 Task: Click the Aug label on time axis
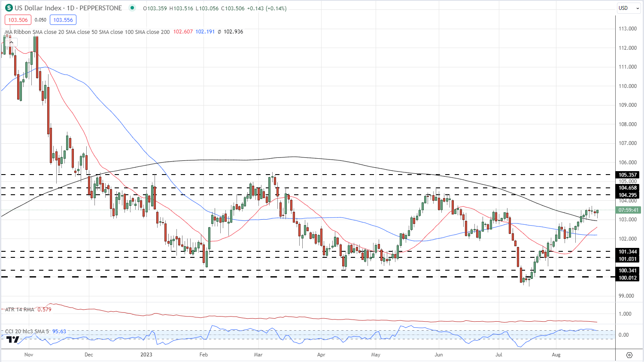tap(556, 355)
